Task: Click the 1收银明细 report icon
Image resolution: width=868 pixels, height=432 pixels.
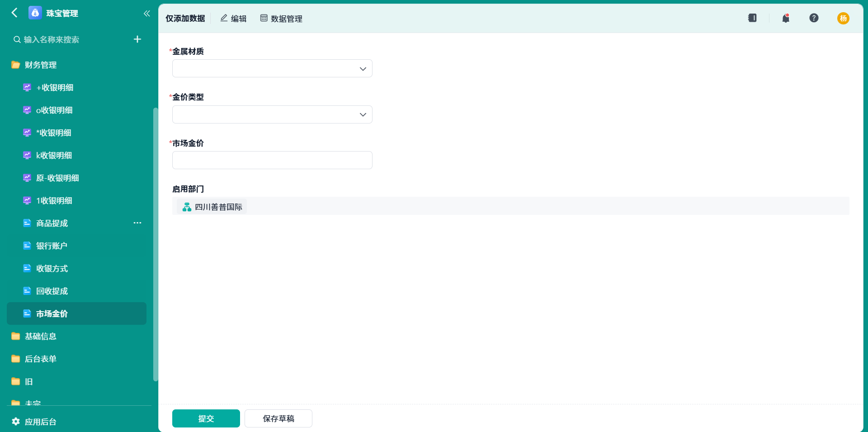Action: click(x=27, y=200)
